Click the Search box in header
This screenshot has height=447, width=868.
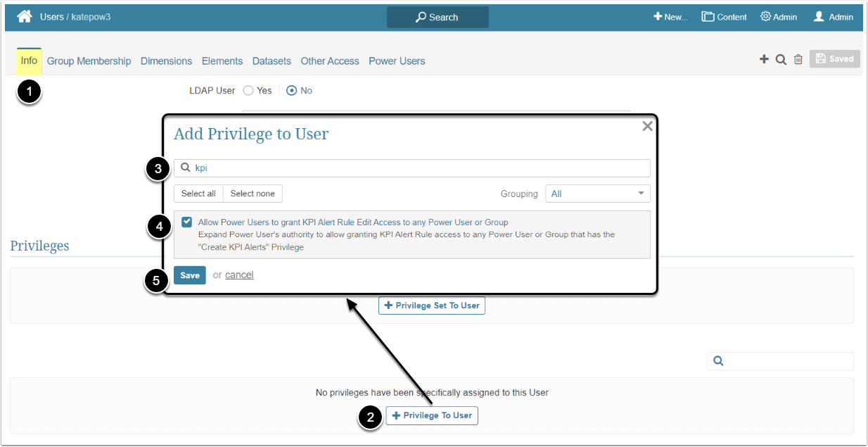438,17
